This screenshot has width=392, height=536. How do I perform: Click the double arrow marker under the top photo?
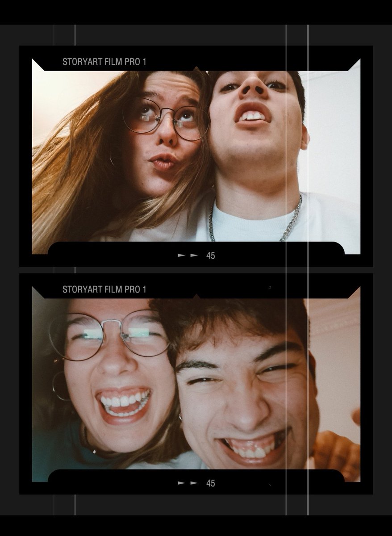pyautogui.click(x=188, y=255)
